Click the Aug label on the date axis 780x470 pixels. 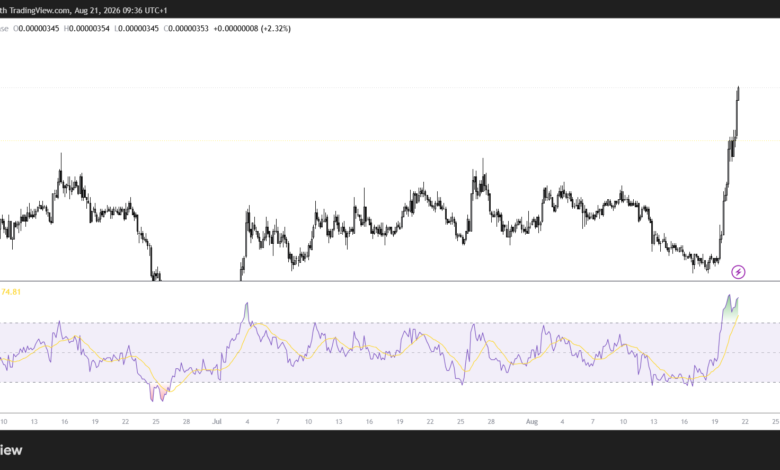coord(532,421)
